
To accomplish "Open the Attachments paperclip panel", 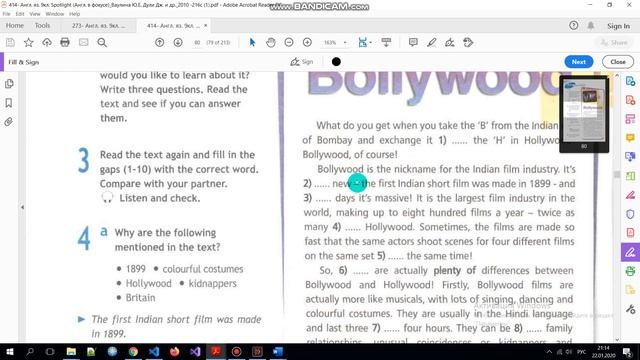I will point(9,122).
